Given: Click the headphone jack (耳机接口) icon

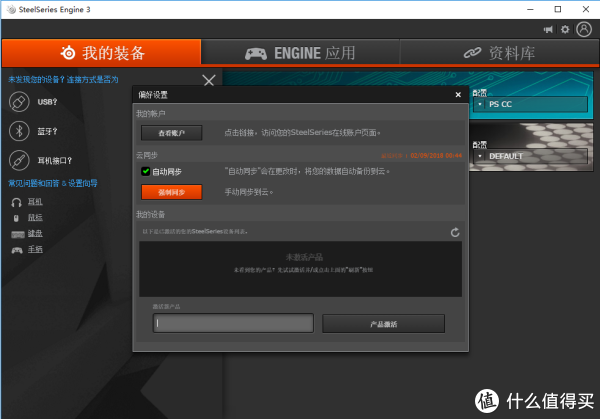Looking at the screenshot, I should pos(19,160).
